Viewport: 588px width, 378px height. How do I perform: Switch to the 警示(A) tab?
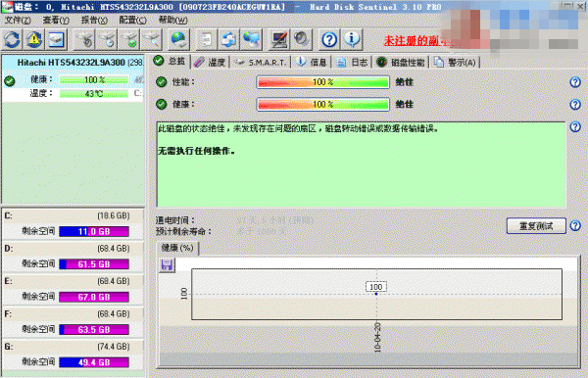pos(456,63)
